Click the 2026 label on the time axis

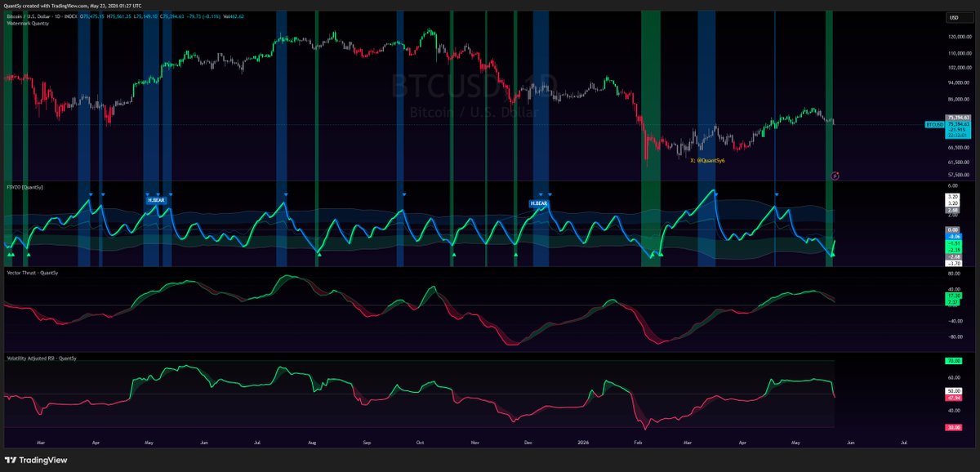[583, 441]
